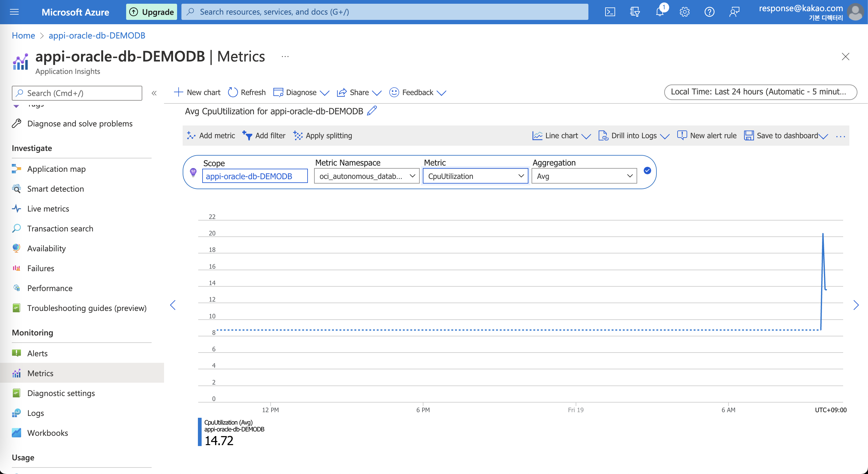Image resolution: width=868 pixels, height=474 pixels.
Task: Open the Metric Namespace dropdown
Action: click(x=367, y=176)
